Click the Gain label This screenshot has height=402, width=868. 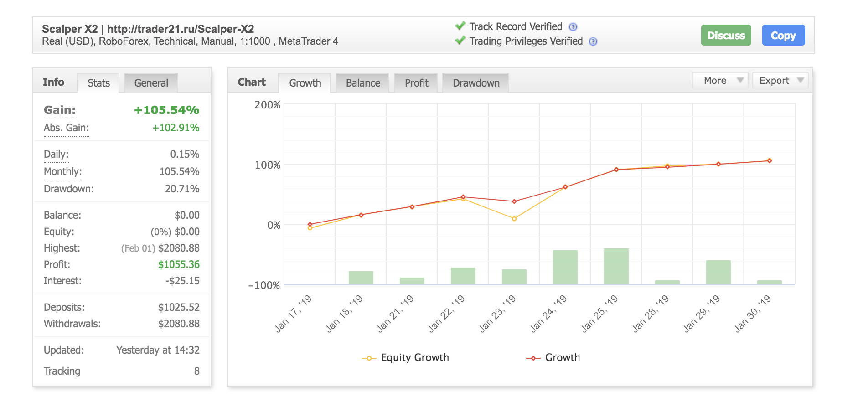tap(60, 110)
